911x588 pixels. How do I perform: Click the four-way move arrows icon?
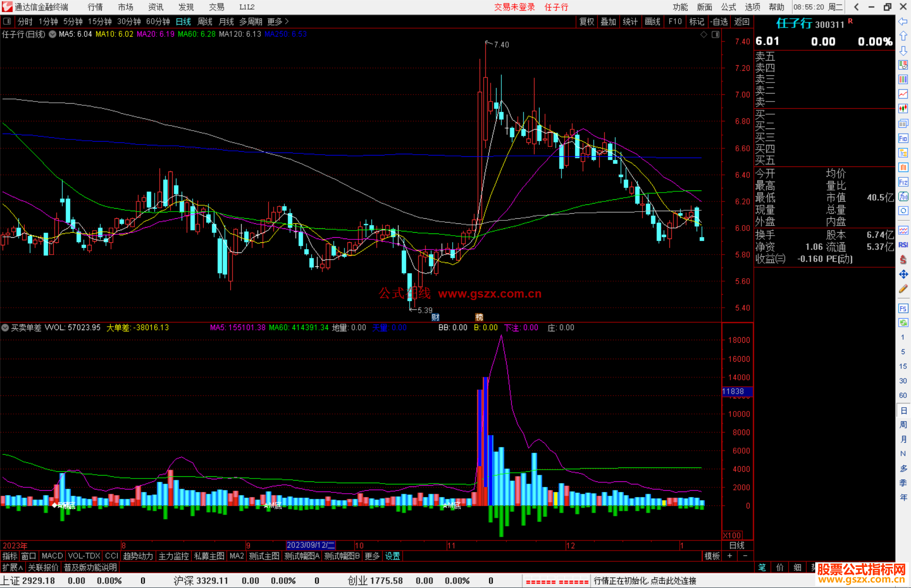click(x=903, y=274)
